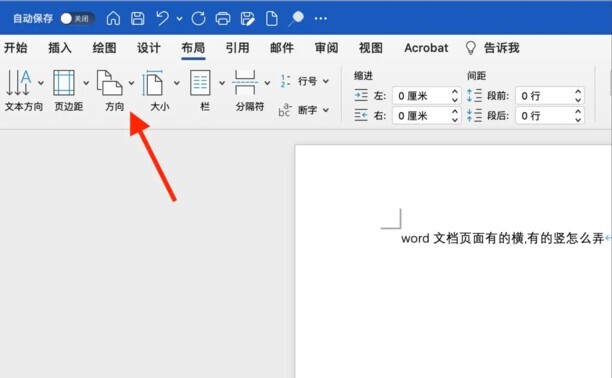Expand the 栏 dropdown arrow
Image resolution: width=612 pixels, height=378 pixels.
click(222, 83)
